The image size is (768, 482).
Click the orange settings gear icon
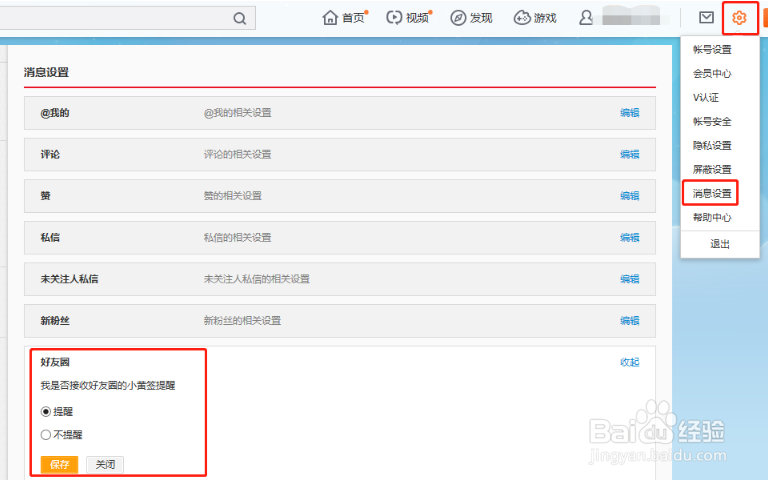739,18
